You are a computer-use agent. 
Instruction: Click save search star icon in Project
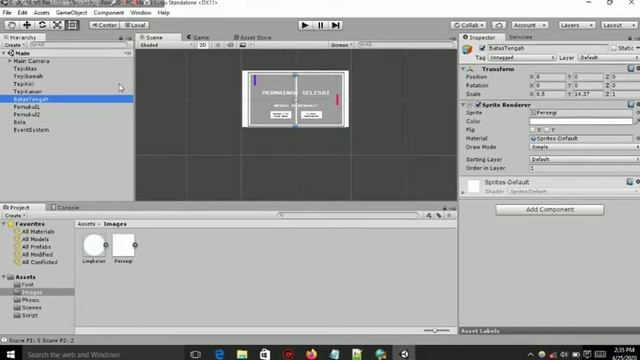point(449,216)
